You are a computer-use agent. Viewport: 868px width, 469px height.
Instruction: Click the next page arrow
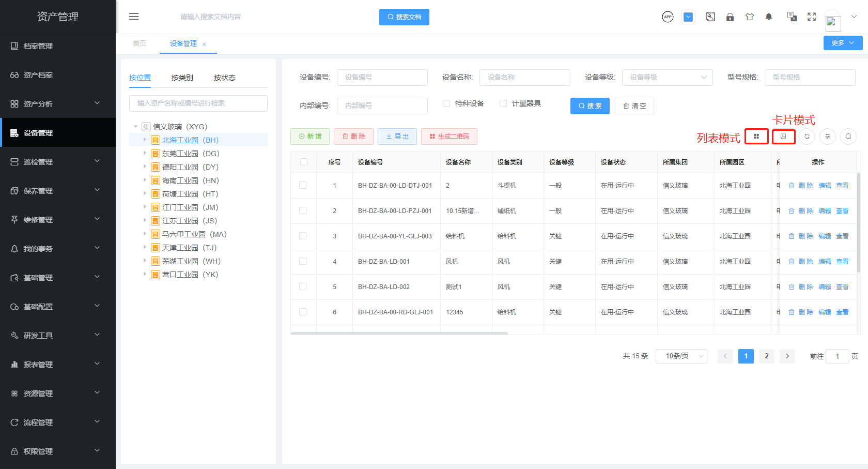tap(787, 356)
